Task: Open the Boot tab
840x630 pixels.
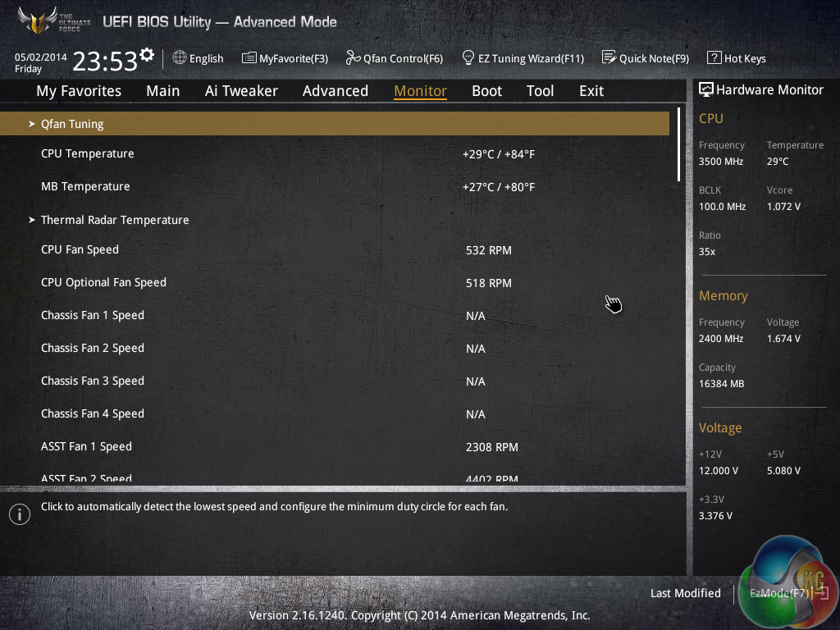Action: (x=487, y=91)
